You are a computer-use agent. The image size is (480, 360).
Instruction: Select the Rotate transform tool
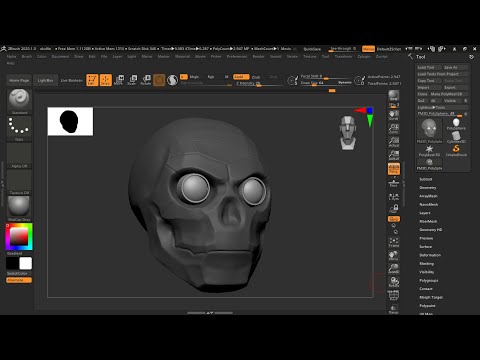point(146,80)
